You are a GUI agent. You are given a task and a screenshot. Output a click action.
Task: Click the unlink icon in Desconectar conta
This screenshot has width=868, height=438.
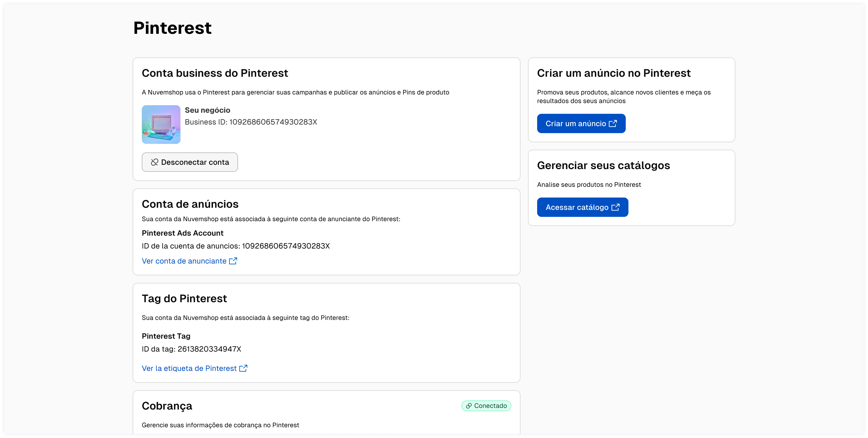pos(154,162)
